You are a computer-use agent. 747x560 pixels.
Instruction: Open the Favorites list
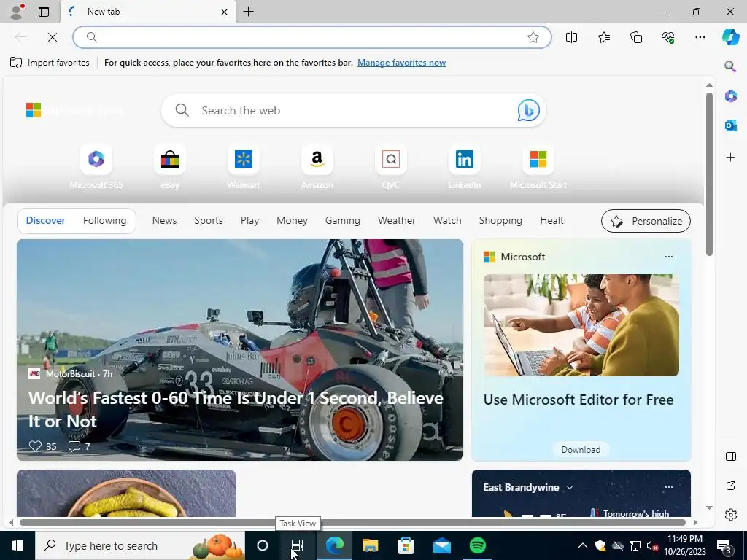pyautogui.click(x=603, y=37)
